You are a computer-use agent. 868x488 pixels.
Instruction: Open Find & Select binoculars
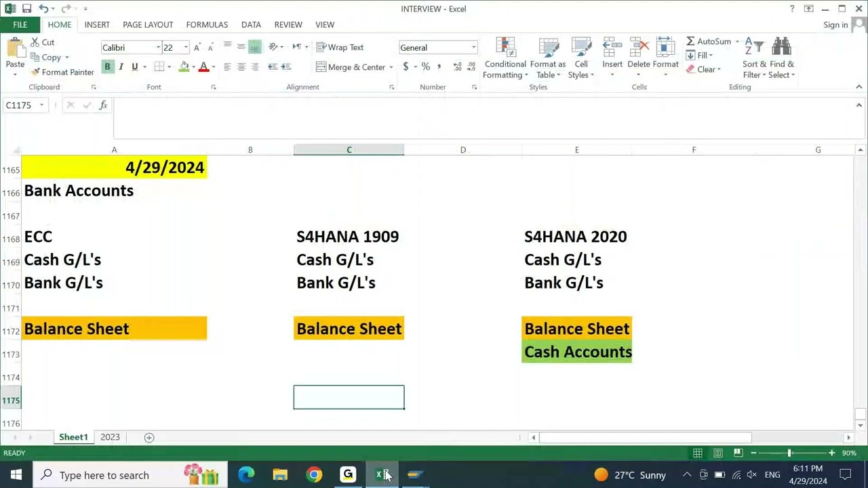click(x=781, y=58)
